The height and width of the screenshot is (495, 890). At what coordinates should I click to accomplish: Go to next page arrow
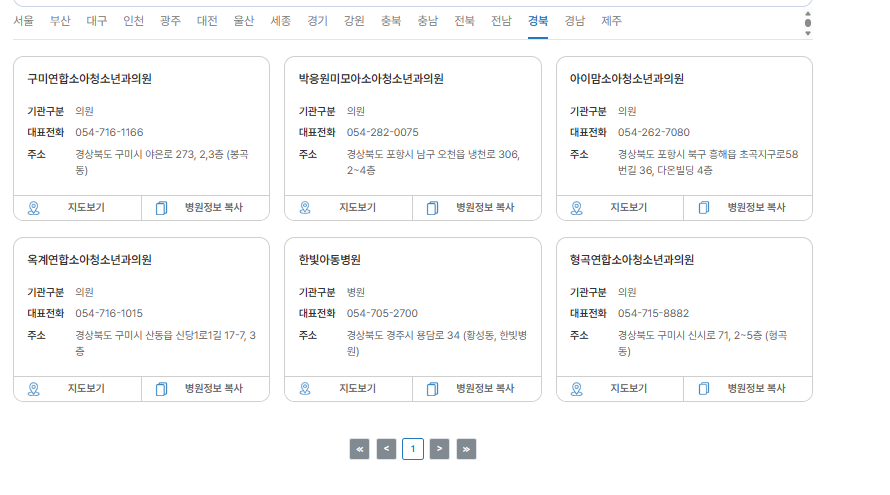click(439, 449)
